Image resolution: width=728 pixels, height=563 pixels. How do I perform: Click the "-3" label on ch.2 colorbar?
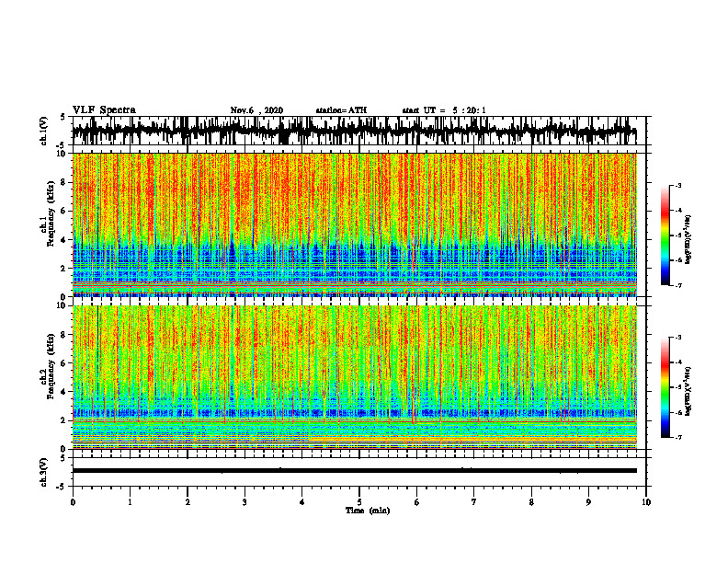point(678,338)
